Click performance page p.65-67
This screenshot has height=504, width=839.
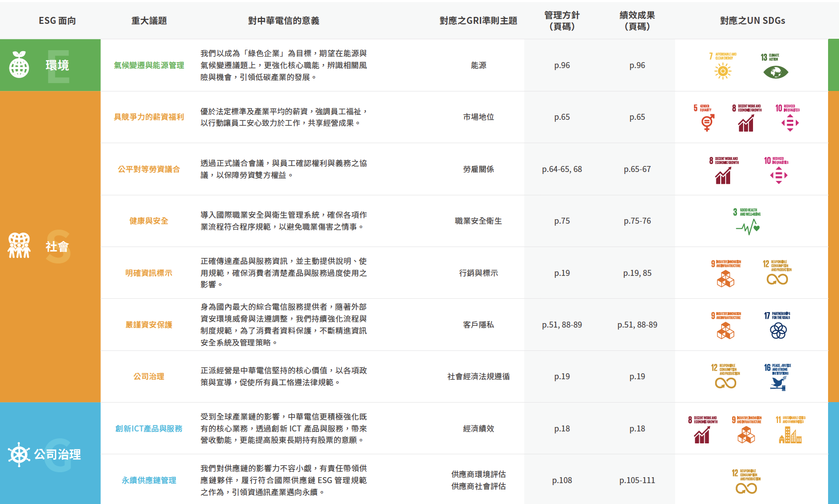coord(637,169)
